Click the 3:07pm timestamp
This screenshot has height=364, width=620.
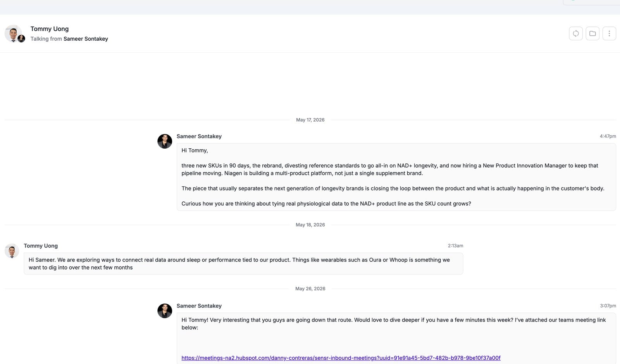point(608,306)
